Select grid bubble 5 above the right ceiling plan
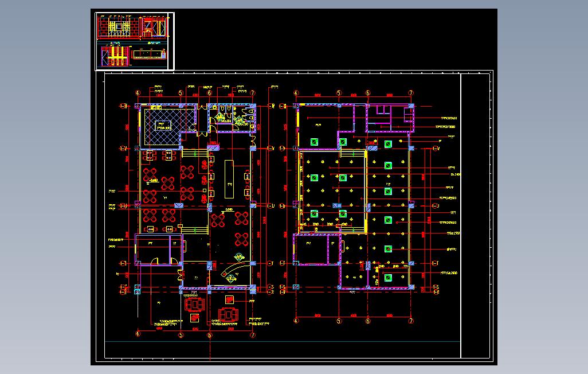 pyautogui.click(x=339, y=93)
